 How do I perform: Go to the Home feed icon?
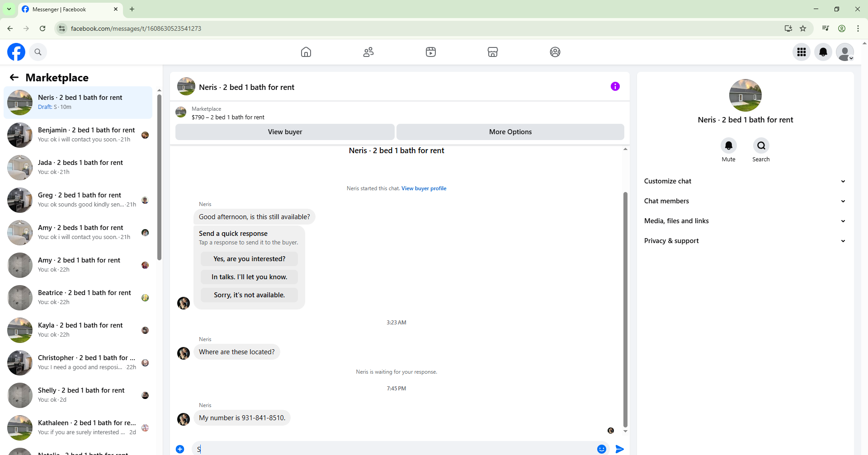pyautogui.click(x=306, y=52)
